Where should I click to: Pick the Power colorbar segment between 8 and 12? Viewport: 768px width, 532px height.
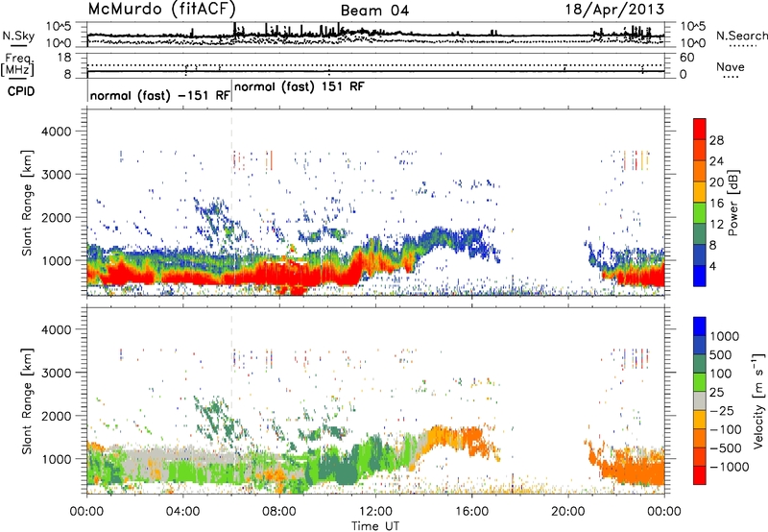point(700,234)
